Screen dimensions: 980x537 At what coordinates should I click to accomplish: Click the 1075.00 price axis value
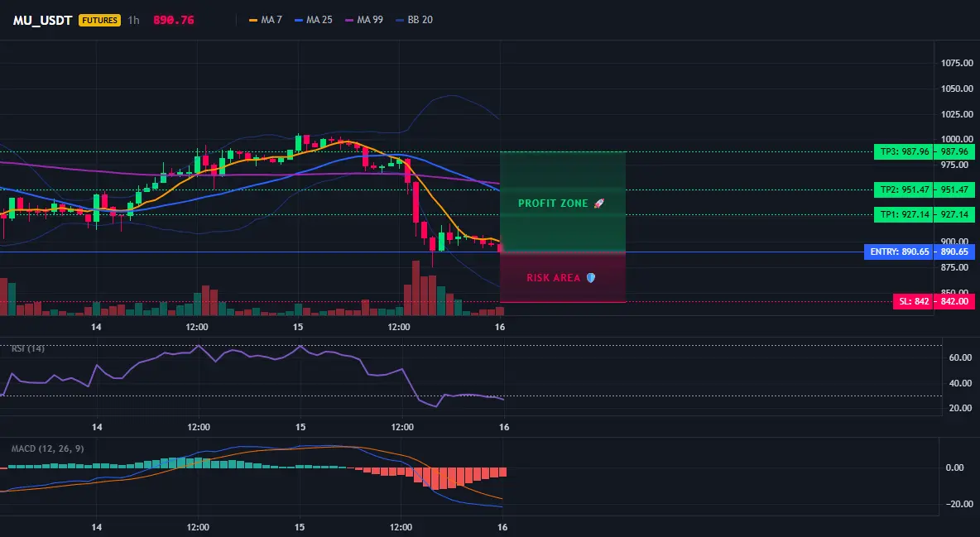tap(957, 63)
